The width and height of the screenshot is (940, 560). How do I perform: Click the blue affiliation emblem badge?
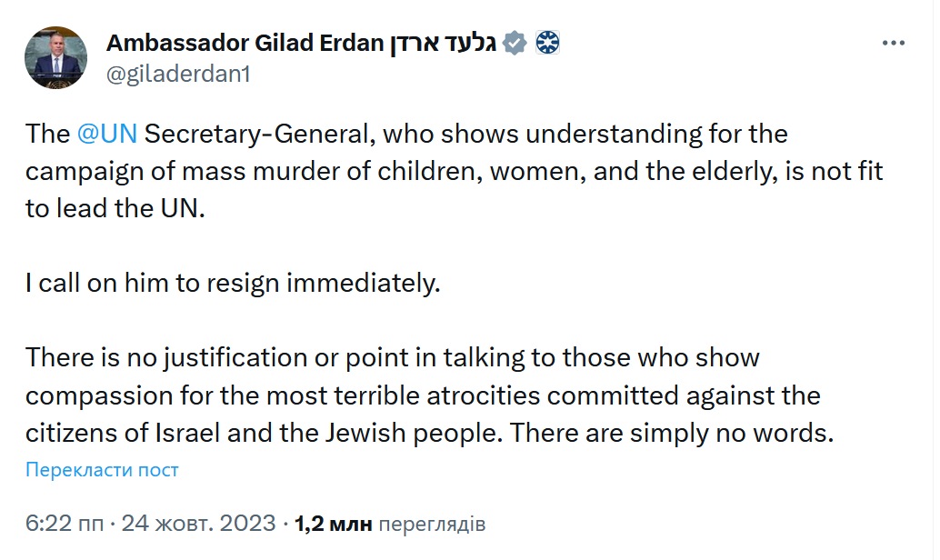point(547,44)
